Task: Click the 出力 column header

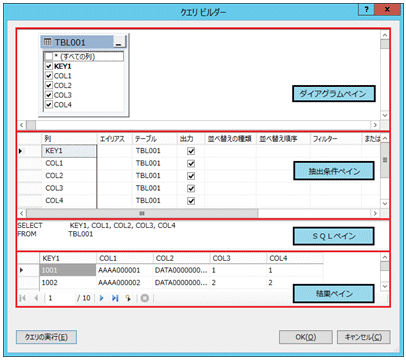Action: pyautogui.click(x=190, y=139)
